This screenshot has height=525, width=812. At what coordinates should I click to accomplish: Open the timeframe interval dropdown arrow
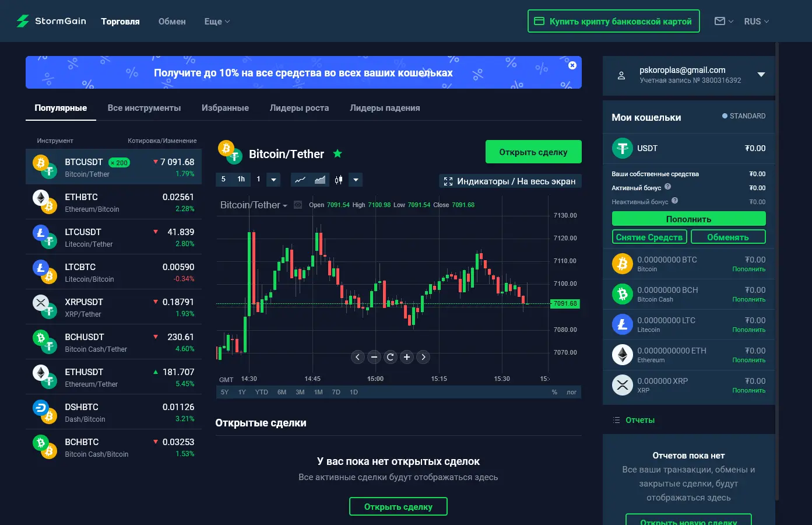pos(273,180)
